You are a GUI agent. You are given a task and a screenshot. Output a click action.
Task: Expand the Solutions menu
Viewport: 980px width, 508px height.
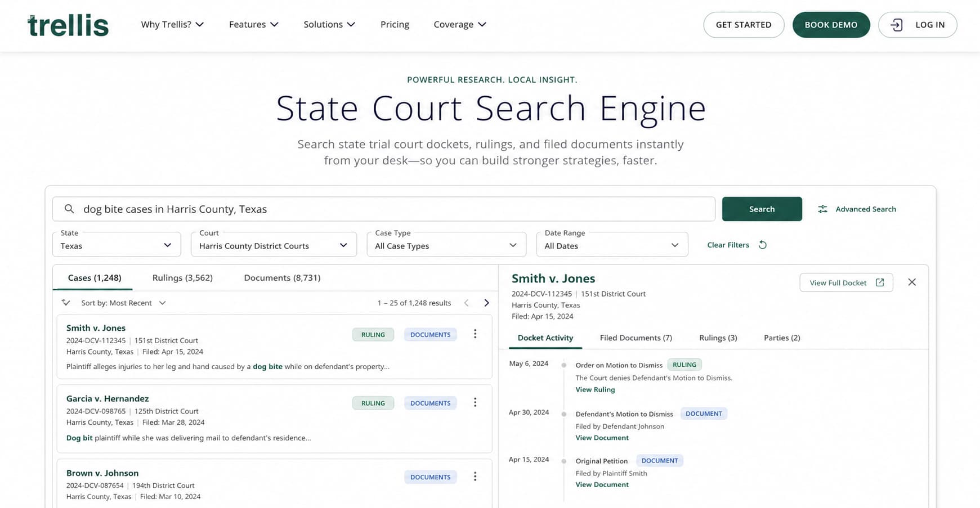(x=329, y=24)
